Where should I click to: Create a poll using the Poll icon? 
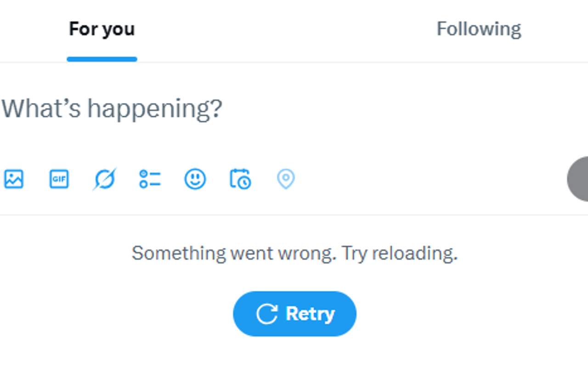click(x=150, y=179)
